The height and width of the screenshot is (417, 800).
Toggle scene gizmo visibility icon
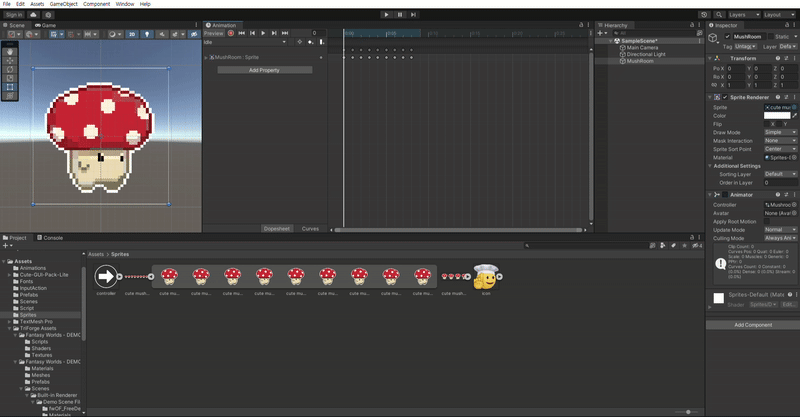193,34
